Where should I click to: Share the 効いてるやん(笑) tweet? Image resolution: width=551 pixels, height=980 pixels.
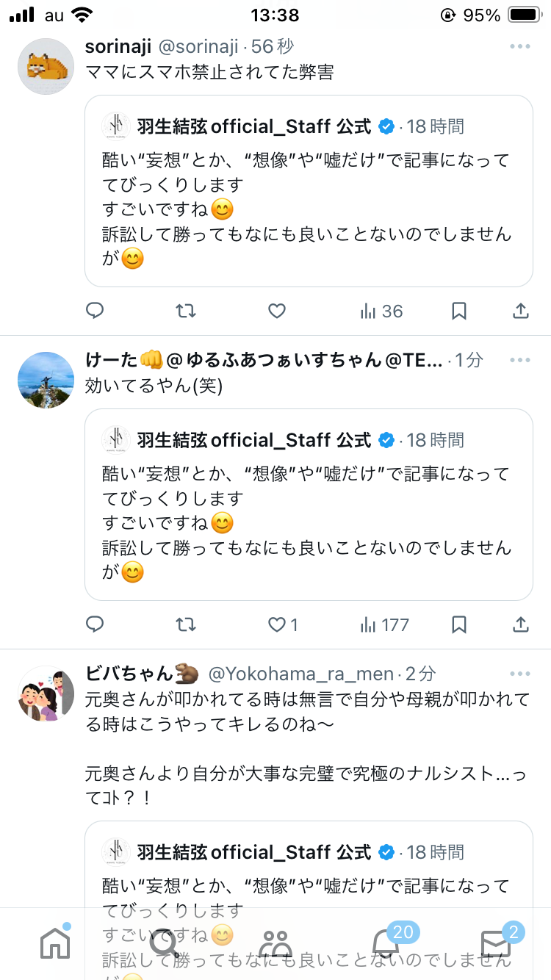pyautogui.click(x=521, y=625)
